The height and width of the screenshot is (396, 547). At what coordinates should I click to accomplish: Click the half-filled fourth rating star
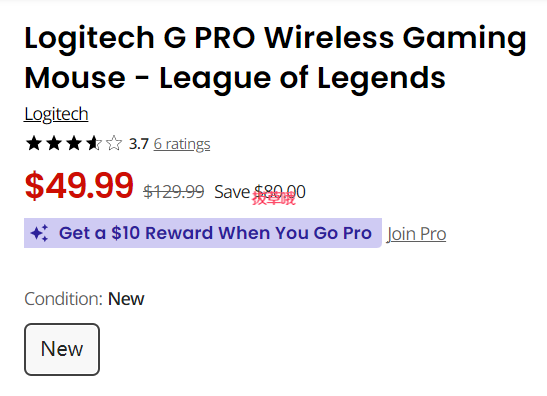(x=94, y=143)
